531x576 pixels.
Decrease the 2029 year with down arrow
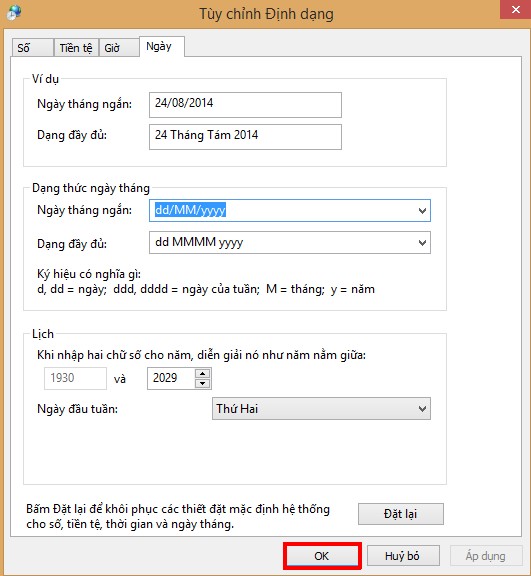202,383
